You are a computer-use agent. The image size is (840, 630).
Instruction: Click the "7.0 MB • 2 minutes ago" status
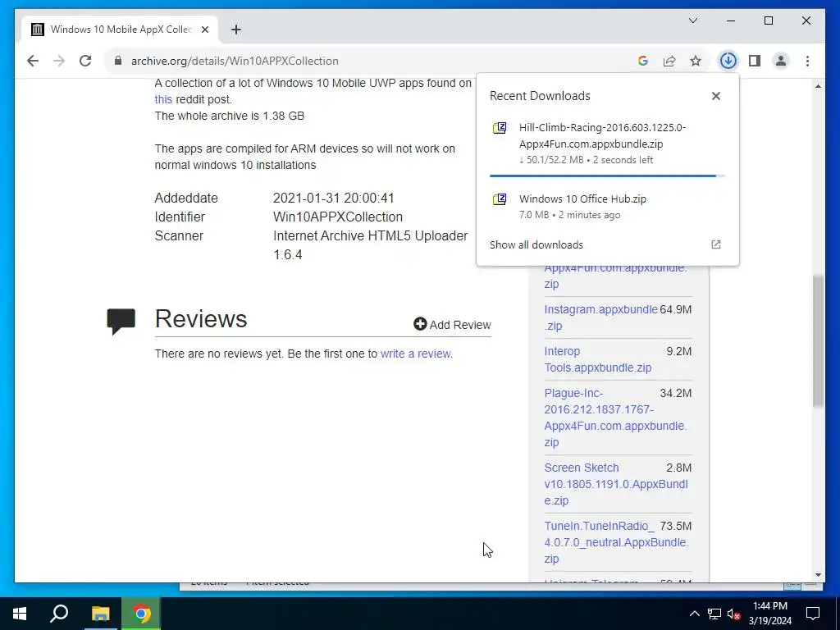tap(569, 215)
